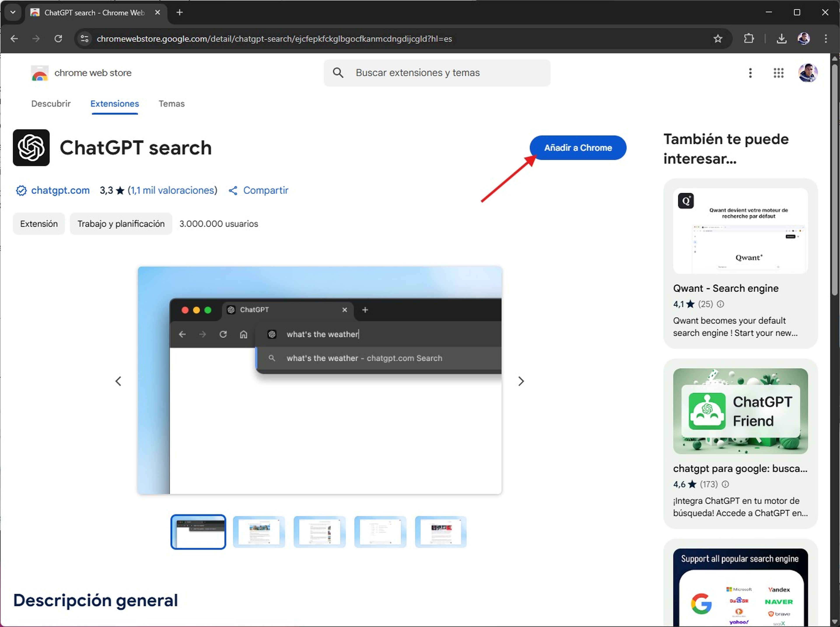Click the ChatGPT search extension logo
Screen dimensions: 840x627
click(31, 148)
